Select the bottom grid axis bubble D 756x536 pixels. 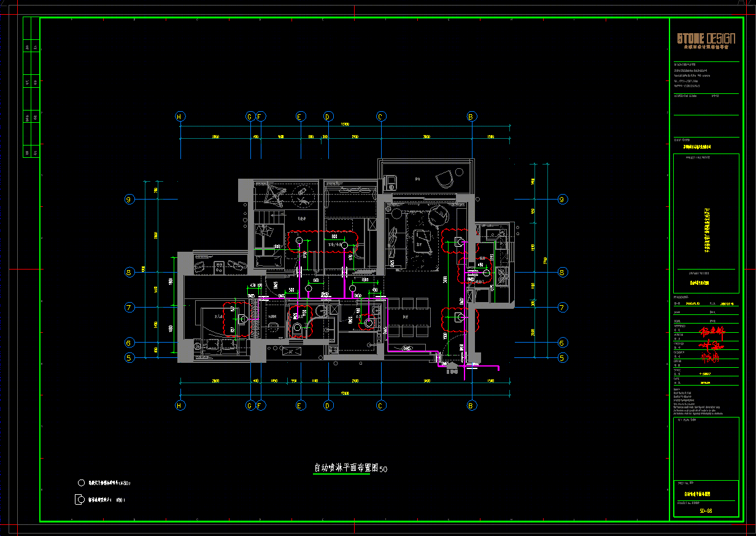(x=328, y=405)
